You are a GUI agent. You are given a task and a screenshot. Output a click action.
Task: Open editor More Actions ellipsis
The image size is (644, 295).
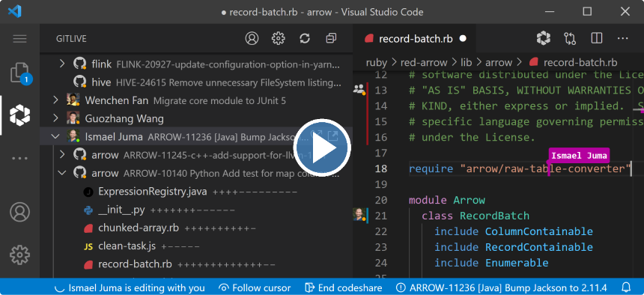(622, 38)
